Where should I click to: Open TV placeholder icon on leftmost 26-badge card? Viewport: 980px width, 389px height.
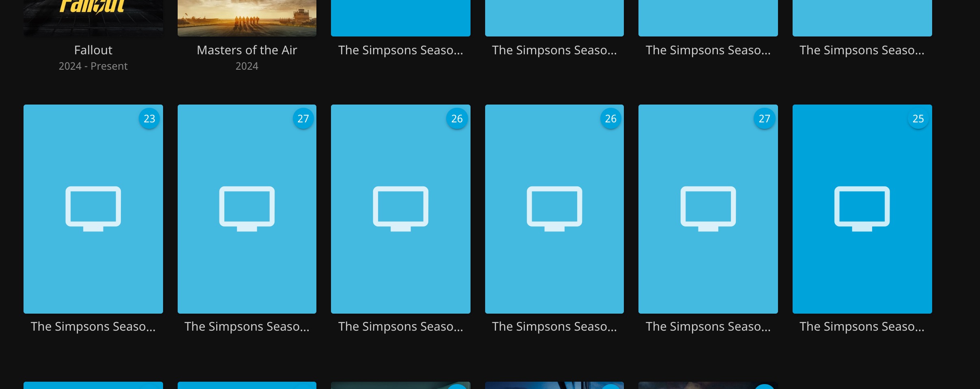pyautogui.click(x=400, y=208)
